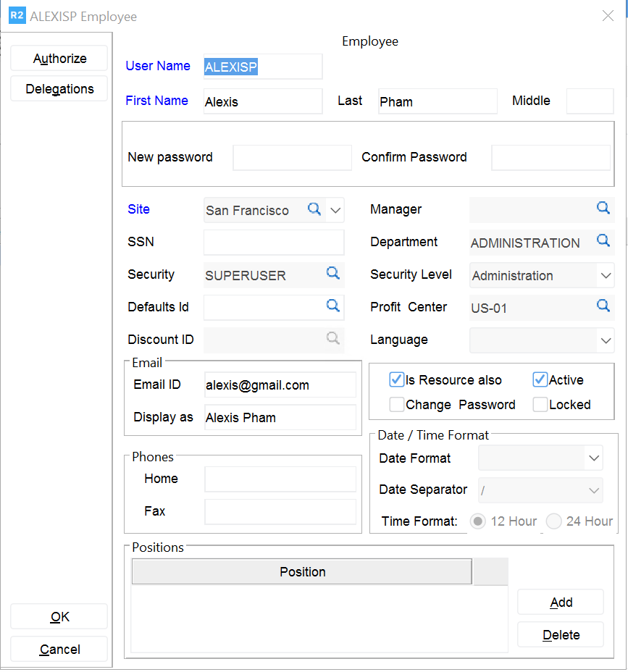Click the Defaults Id search icon

pos(332,306)
